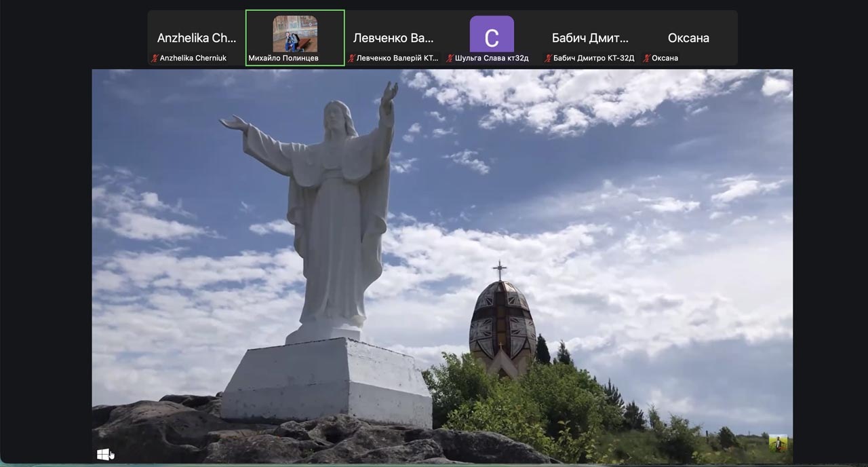
Task: Click the small "Anzhelika Cherniuk" name label
Action: click(x=193, y=58)
